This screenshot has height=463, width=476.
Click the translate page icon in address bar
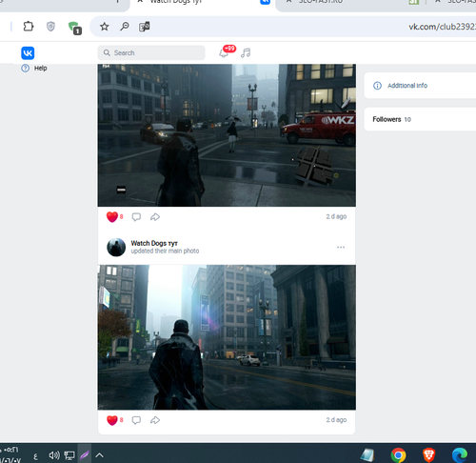tap(145, 27)
